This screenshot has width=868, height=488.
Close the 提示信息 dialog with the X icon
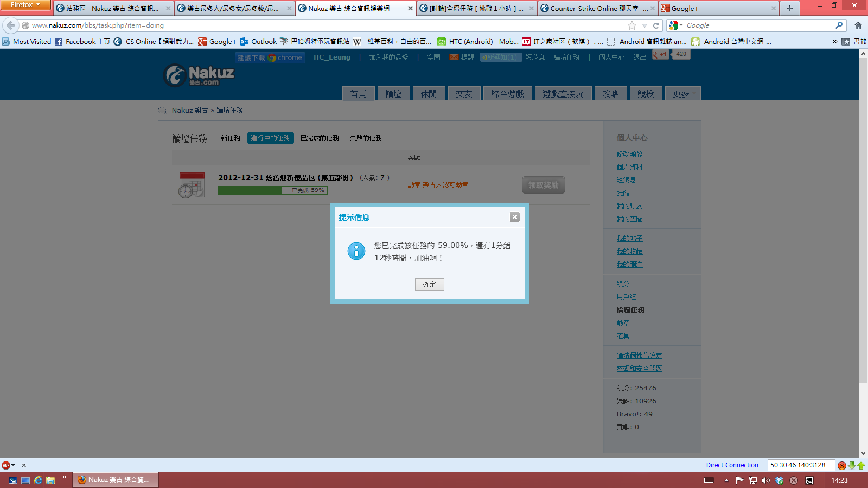tap(515, 217)
